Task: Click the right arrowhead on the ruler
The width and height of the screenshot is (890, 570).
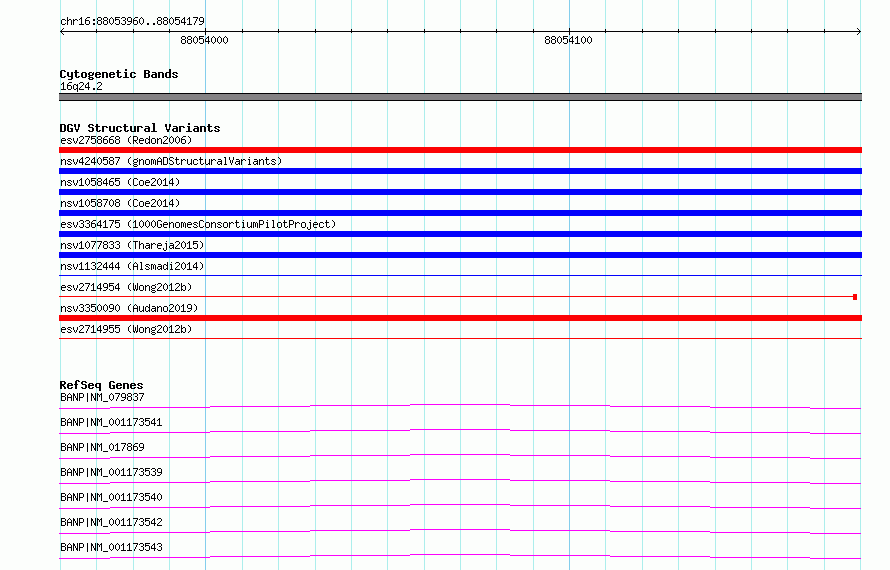Action: coord(859,32)
